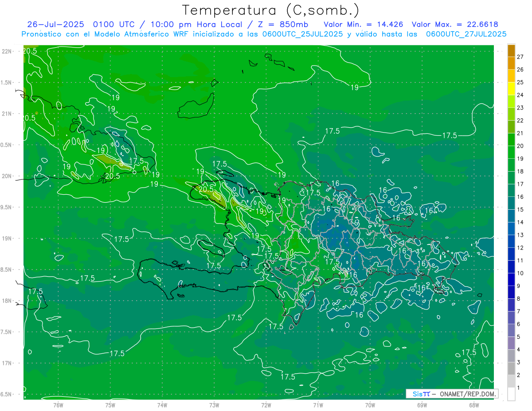This screenshot has height=411, width=532.
Task: Click the '22N' latitude axis label
Action: click(x=6, y=51)
